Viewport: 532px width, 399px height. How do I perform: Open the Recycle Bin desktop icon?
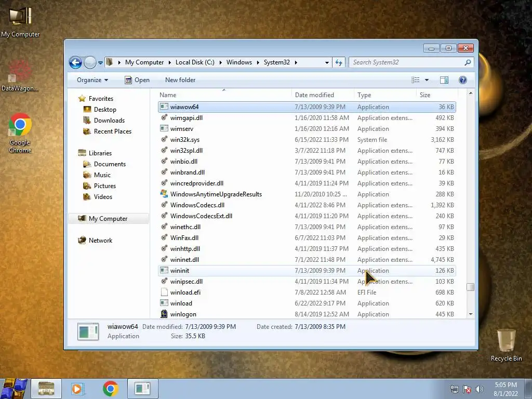[506, 345]
